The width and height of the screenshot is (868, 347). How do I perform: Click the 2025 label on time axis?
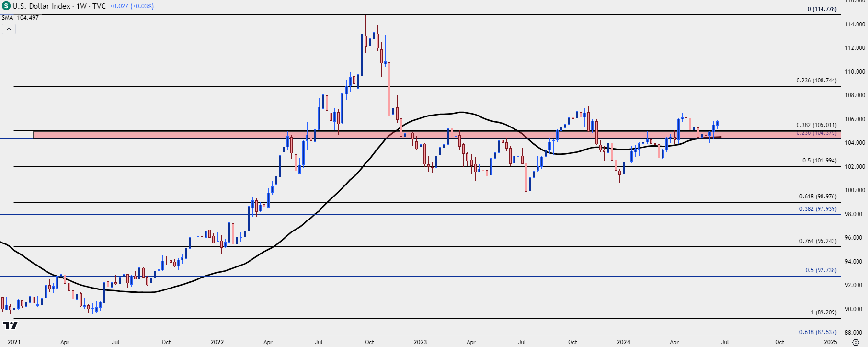click(830, 342)
